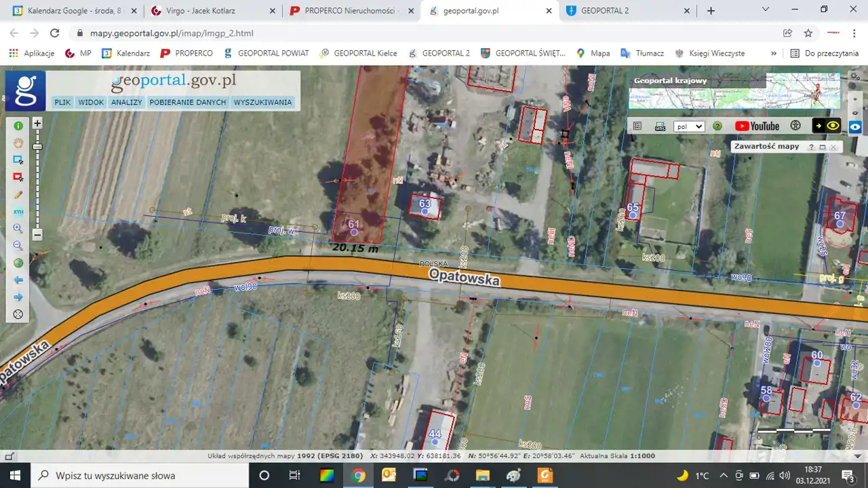868x488 pixels.
Task: Click the WYSZUKIWANIA menu button
Action: pyautogui.click(x=262, y=102)
